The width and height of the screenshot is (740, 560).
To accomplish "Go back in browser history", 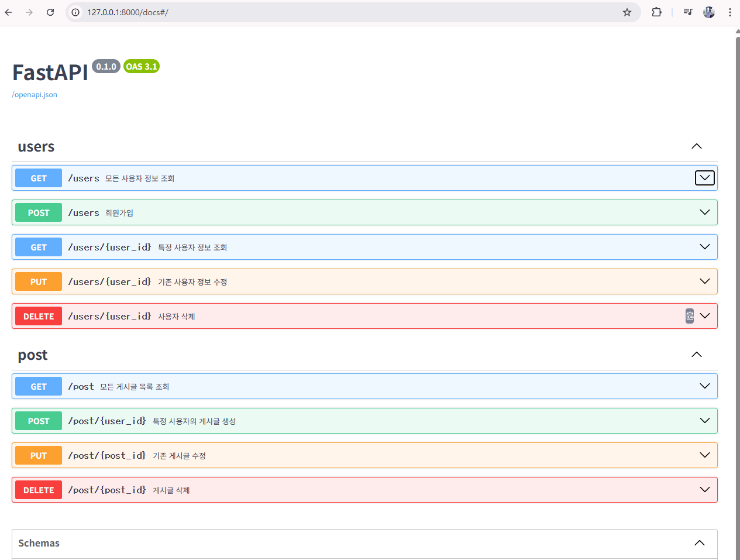I will pyautogui.click(x=9, y=12).
